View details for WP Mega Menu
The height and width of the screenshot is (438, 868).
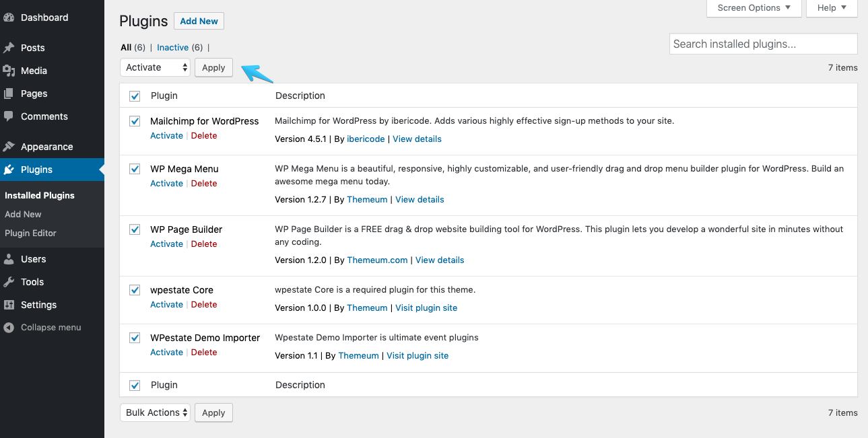(420, 200)
